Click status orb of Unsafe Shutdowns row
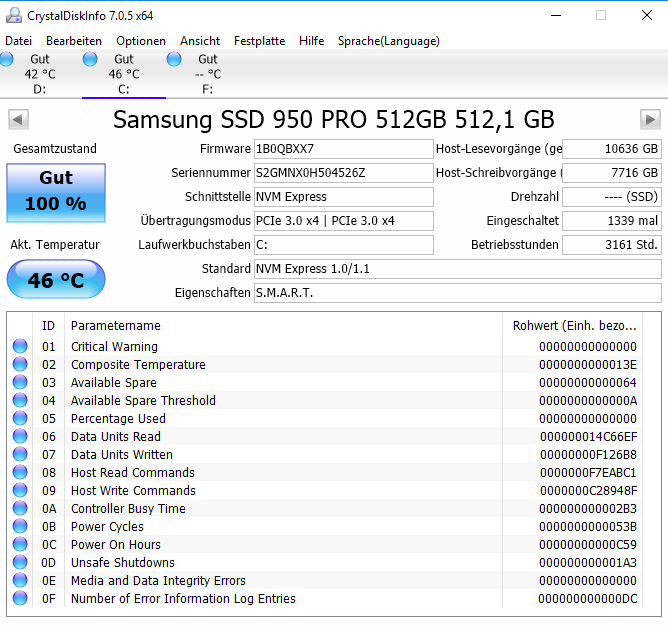 click(x=20, y=562)
